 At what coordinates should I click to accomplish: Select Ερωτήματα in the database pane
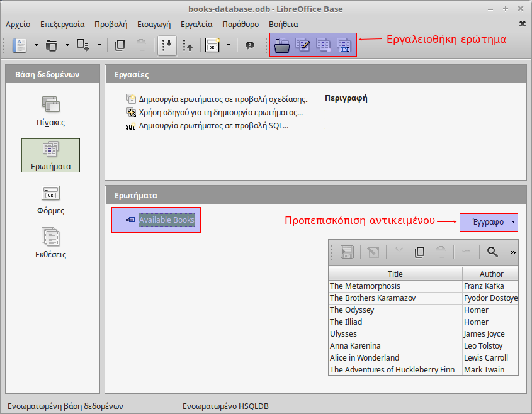[x=50, y=155]
